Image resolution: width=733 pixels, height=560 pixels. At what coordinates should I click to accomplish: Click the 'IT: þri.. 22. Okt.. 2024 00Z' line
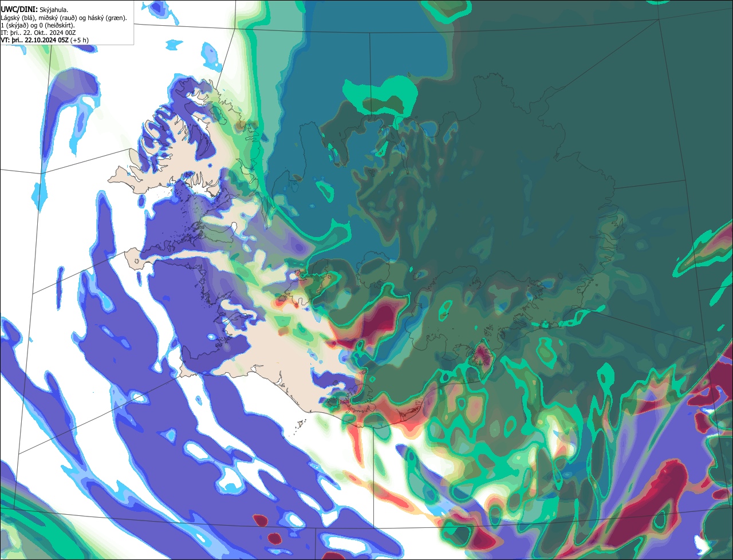coord(38,33)
